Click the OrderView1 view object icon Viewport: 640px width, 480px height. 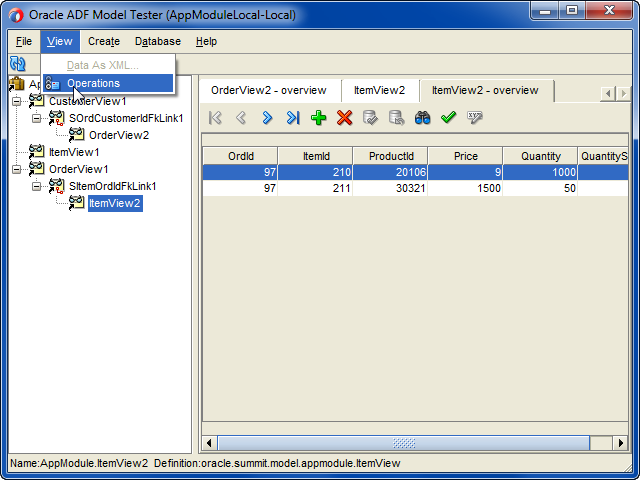tap(36, 169)
